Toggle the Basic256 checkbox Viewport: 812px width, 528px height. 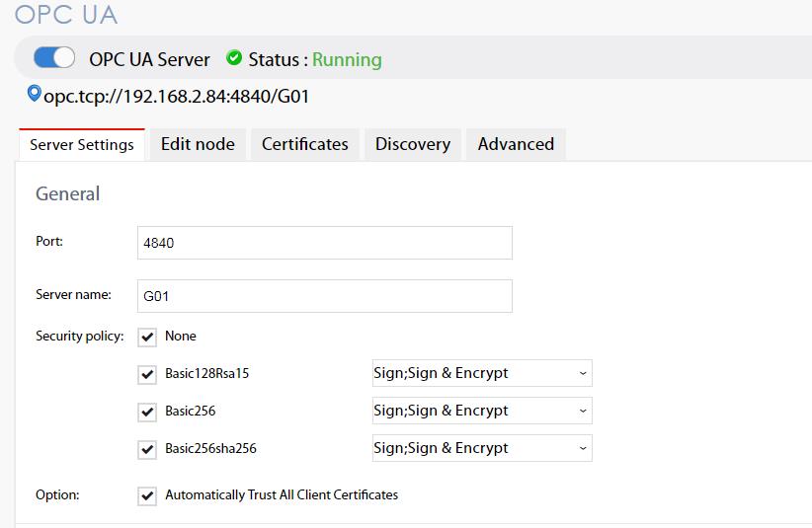point(147,413)
